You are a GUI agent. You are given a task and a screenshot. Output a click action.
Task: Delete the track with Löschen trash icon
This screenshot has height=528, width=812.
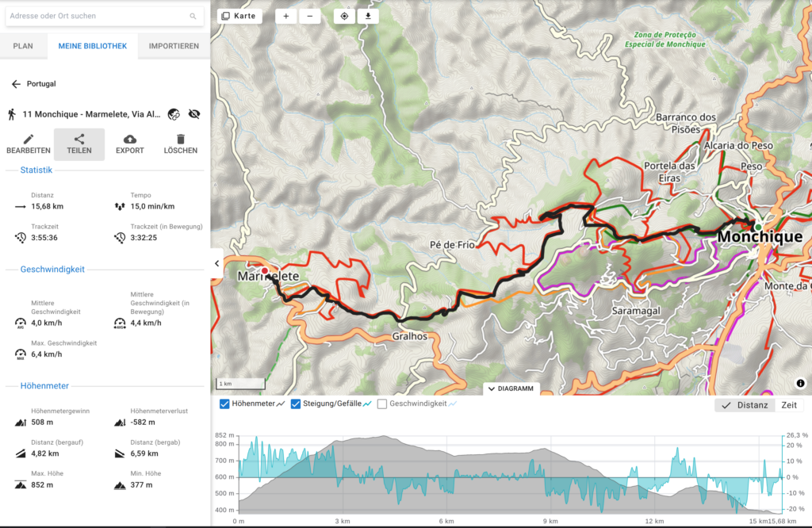(x=181, y=140)
